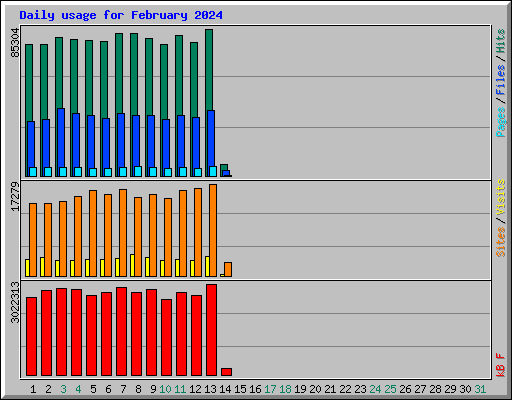512x400 pixels.
Task: Select day label 15 on the x-axis
Action: click(240, 389)
